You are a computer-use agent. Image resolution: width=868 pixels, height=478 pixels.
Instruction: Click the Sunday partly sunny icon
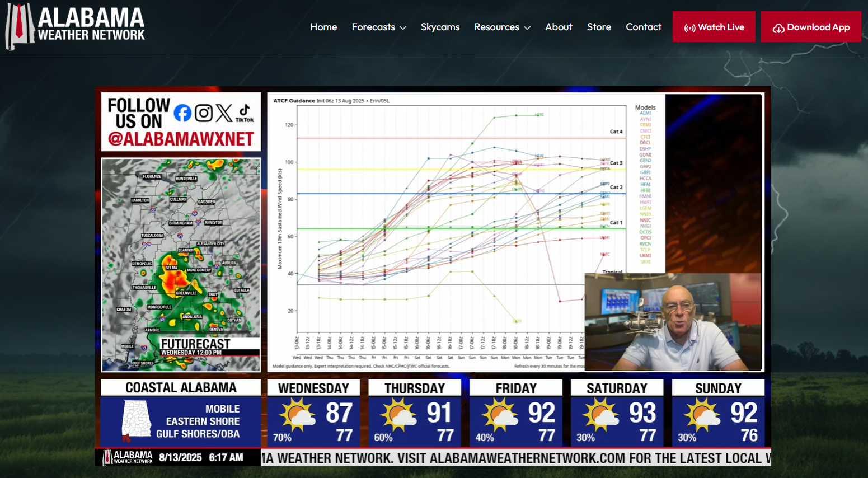(702, 415)
